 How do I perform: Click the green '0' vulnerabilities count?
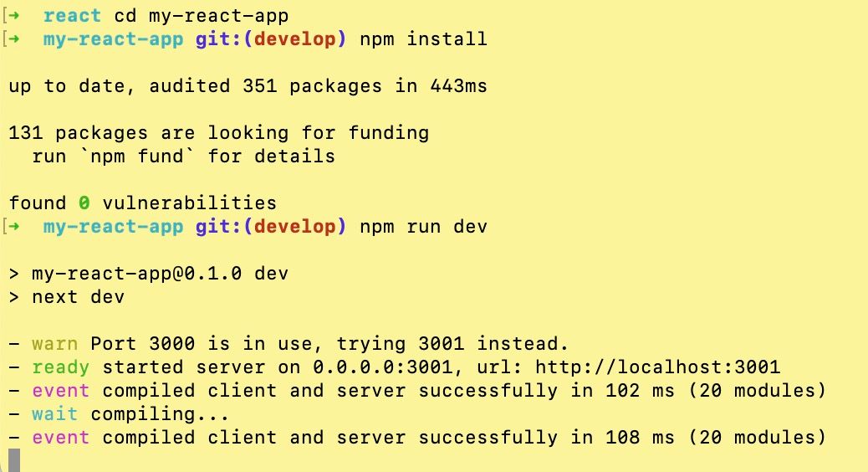coord(84,203)
